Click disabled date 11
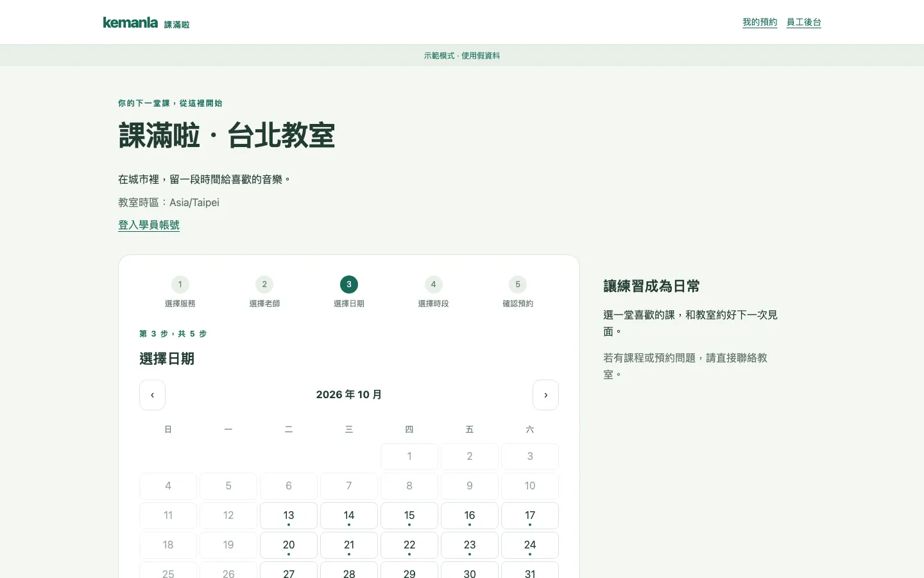924x578 pixels. [168, 516]
